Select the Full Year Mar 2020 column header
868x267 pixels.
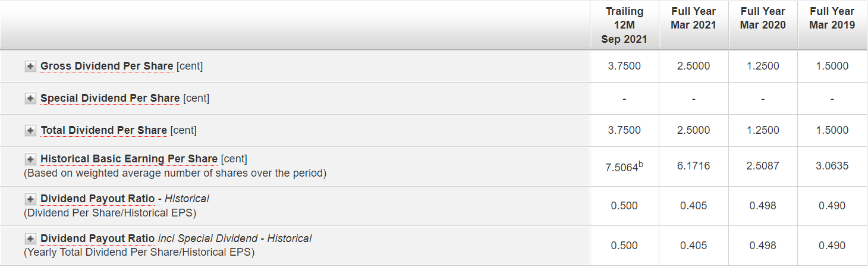[x=763, y=18]
